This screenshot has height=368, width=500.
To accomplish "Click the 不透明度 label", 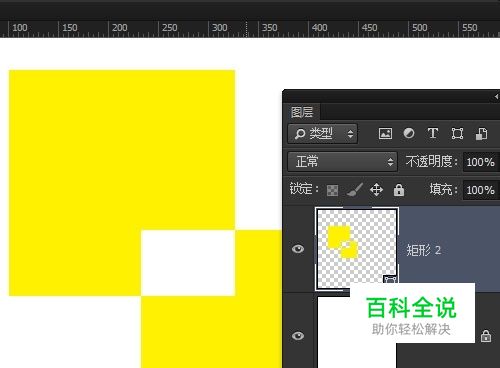I will point(432,162).
